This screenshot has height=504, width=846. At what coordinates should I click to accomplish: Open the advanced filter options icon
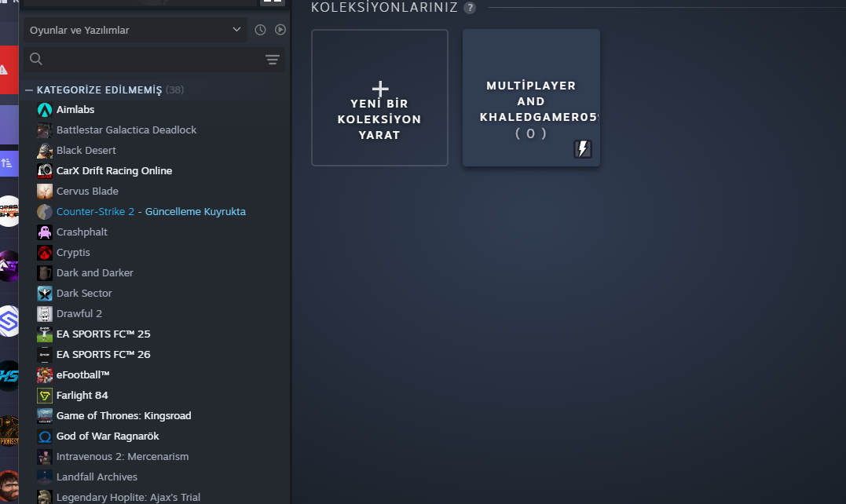point(273,60)
